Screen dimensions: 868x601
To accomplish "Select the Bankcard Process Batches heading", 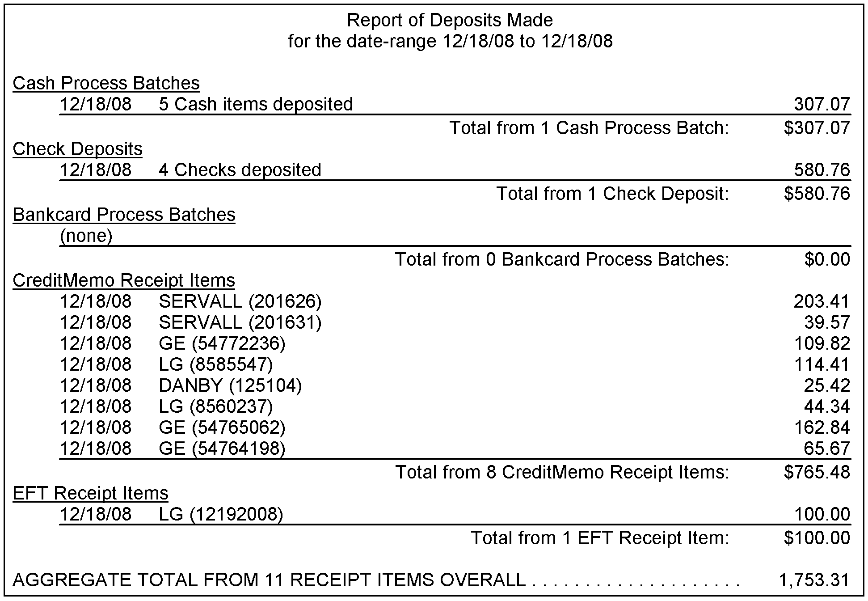I will pos(124,215).
